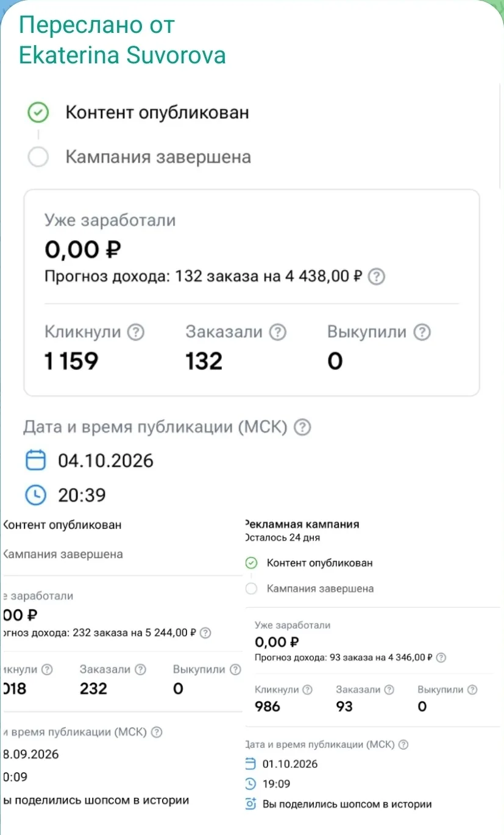The width and height of the screenshot is (504, 835).
Task: Open help icon beside cut-off 'кнули' above 018
Action: click(x=47, y=669)
